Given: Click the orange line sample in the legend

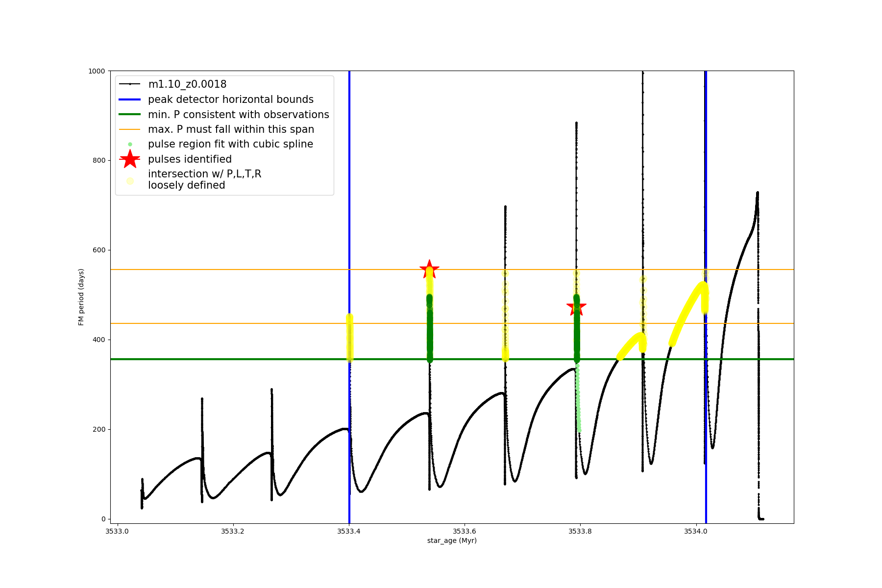Looking at the screenshot, I should click(130, 129).
